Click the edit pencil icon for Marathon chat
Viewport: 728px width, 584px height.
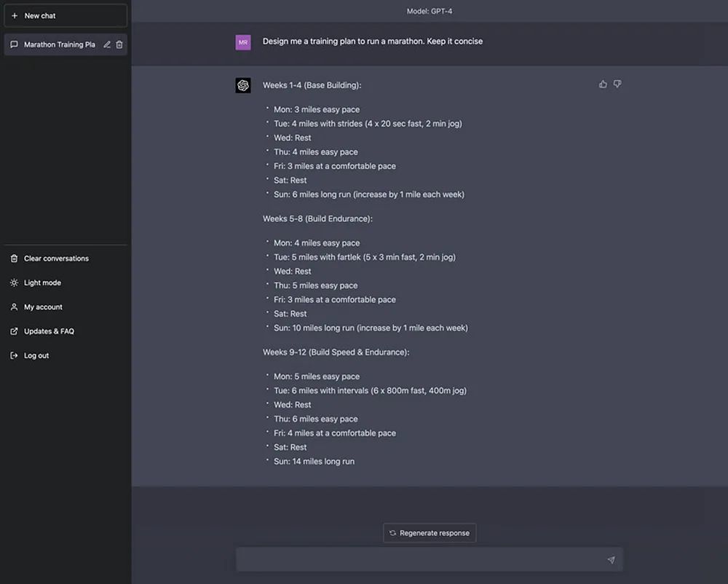click(107, 44)
